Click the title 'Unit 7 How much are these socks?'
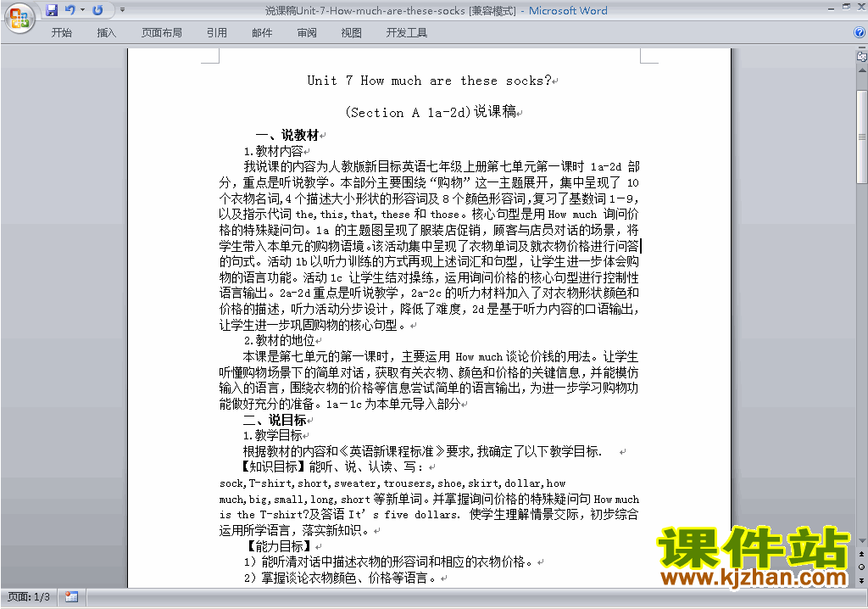The height and width of the screenshot is (609, 868). (430, 81)
